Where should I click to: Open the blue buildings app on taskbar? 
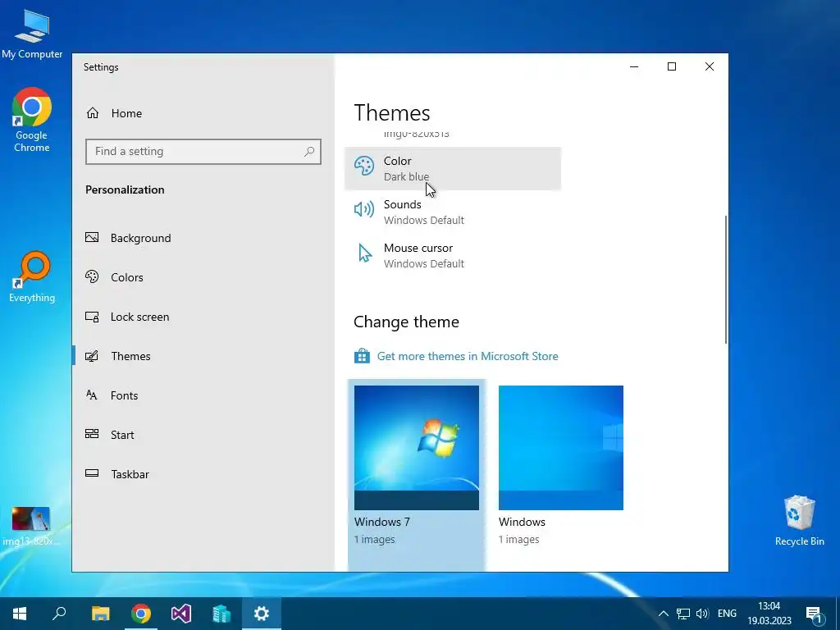tap(221, 614)
